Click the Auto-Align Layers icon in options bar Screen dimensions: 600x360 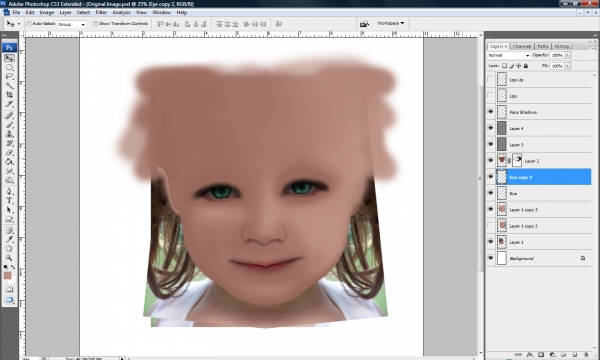pyautogui.click(x=278, y=24)
